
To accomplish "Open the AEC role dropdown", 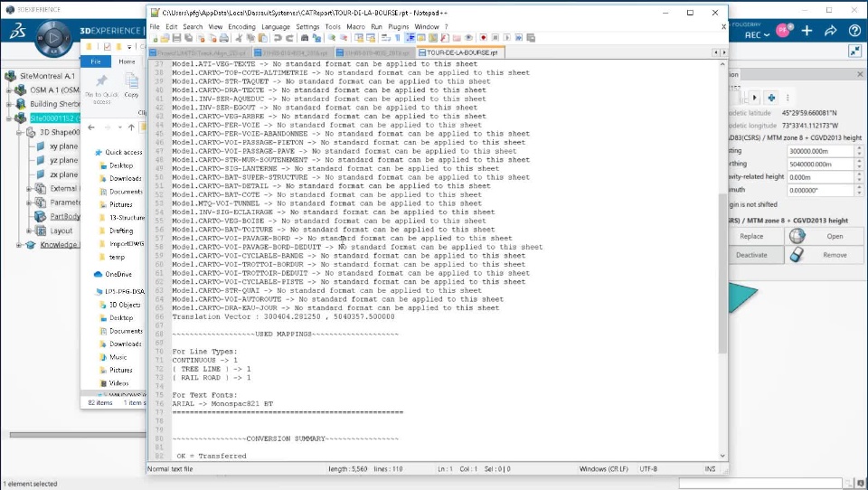I will [x=757, y=35].
